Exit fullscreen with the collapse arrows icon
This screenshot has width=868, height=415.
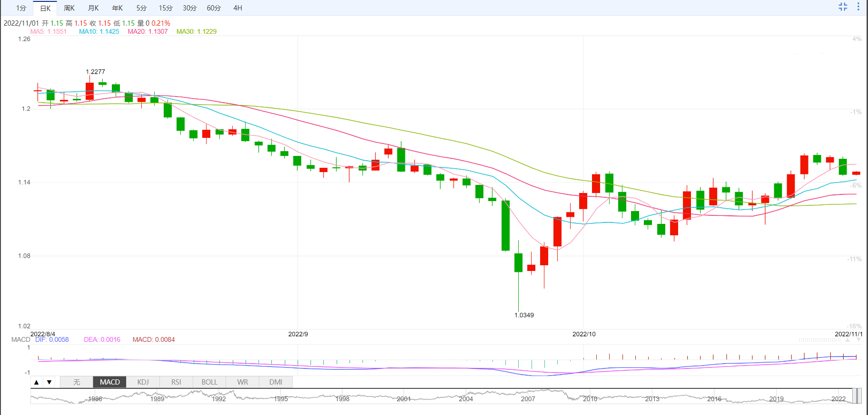(x=843, y=7)
